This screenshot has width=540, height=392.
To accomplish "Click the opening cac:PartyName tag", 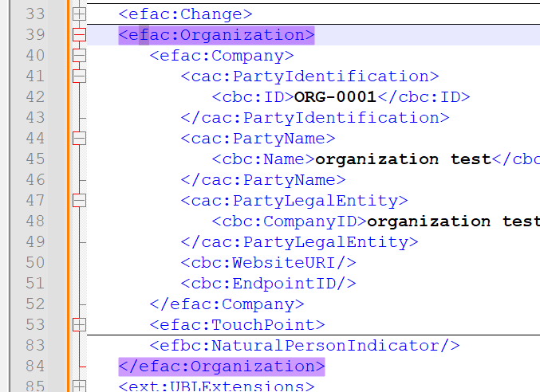I will pos(258,139).
